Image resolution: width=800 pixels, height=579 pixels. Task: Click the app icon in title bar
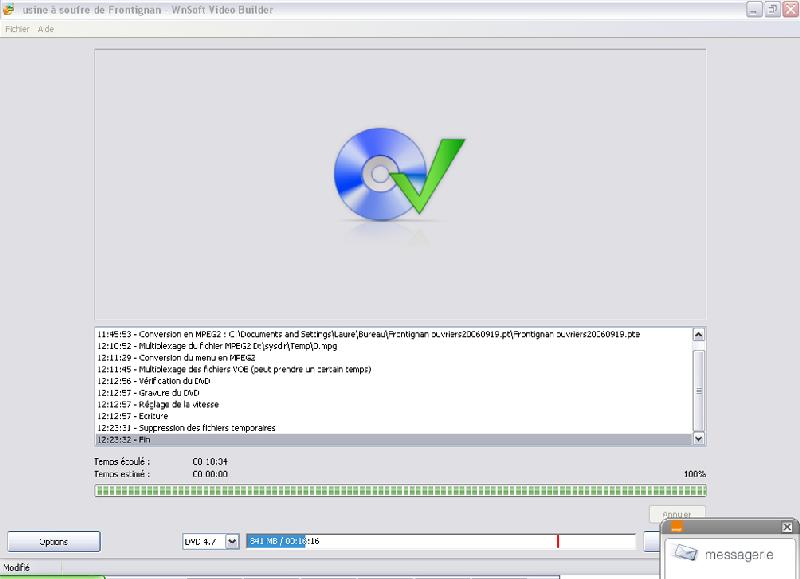tap(9, 9)
